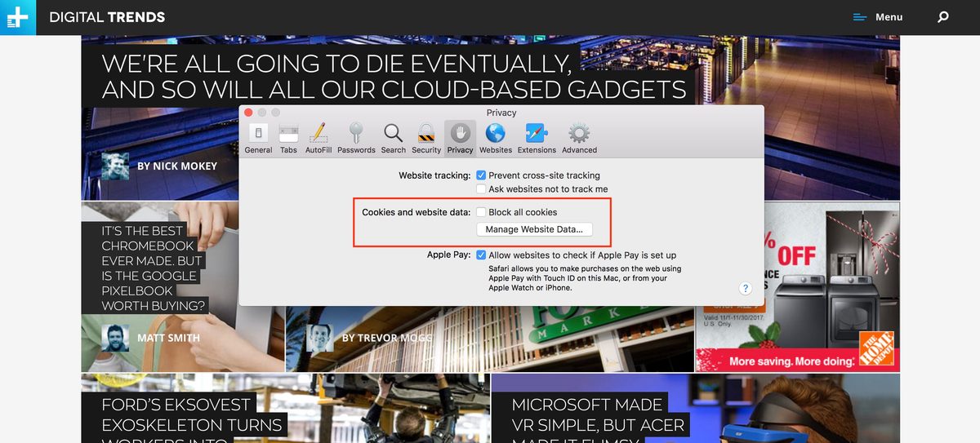Screen dimensions: 980x443
Task: Open the AutoFill preferences pane
Action: tap(318, 137)
